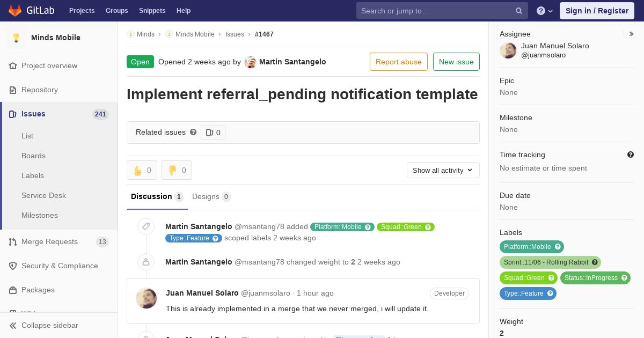Open the Help question mark menu
The image size is (644, 338).
(x=545, y=11)
